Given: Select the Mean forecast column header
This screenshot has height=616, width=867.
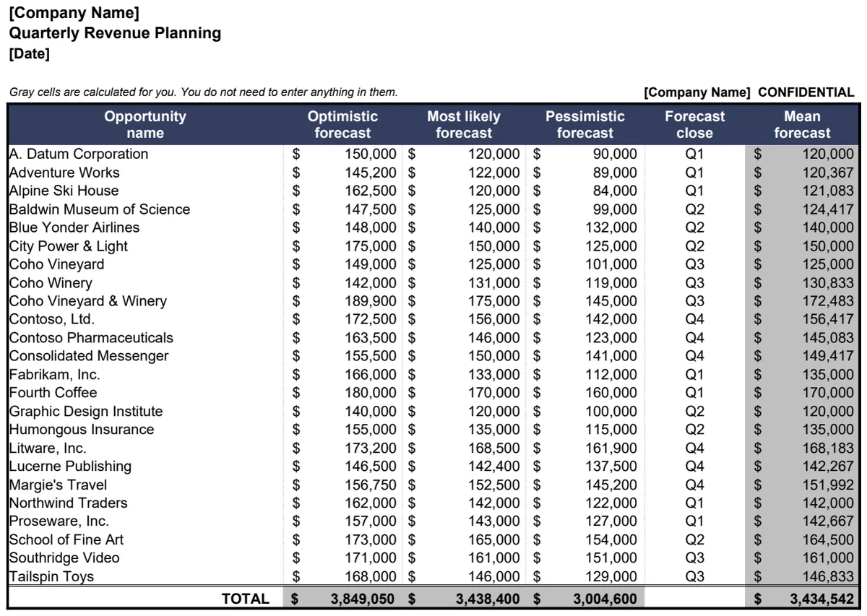Looking at the screenshot, I should 802,124.
